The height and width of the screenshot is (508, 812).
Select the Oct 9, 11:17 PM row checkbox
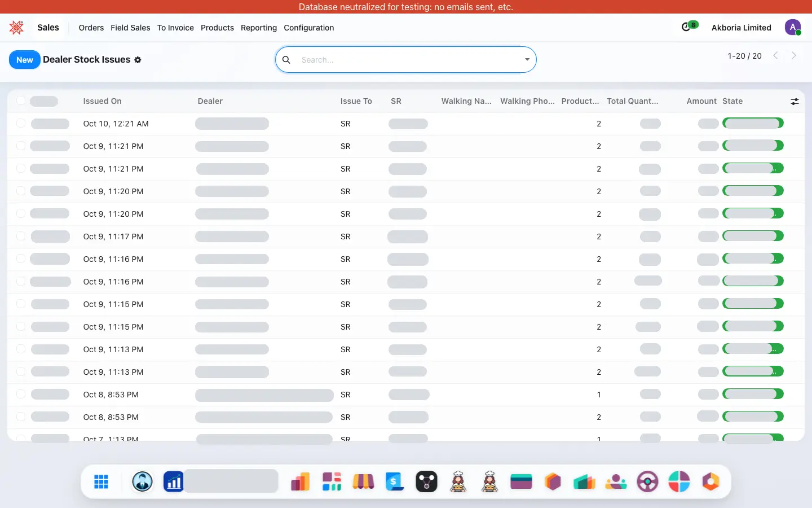coord(21,236)
